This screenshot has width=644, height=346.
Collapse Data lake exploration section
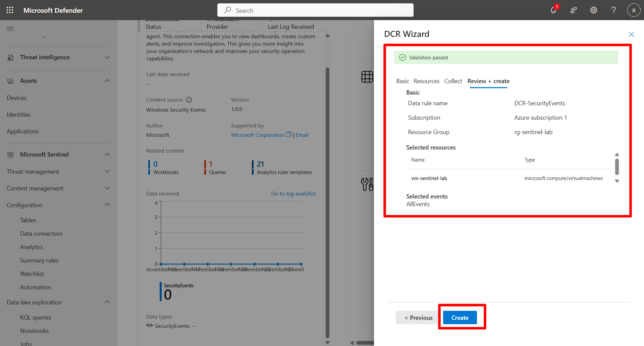coord(107,302)
